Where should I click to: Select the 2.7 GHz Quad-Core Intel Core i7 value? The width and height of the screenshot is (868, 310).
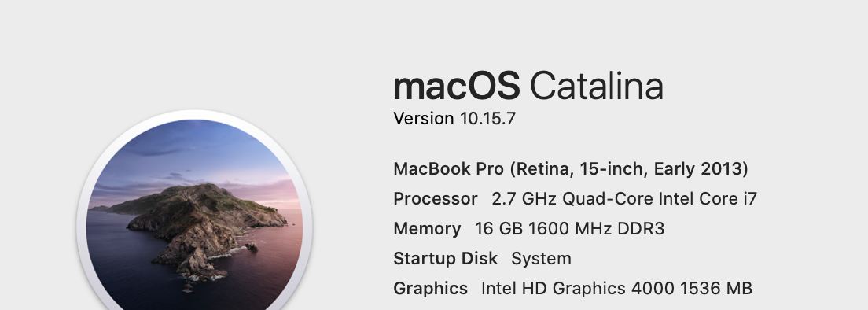pos(624,199)
